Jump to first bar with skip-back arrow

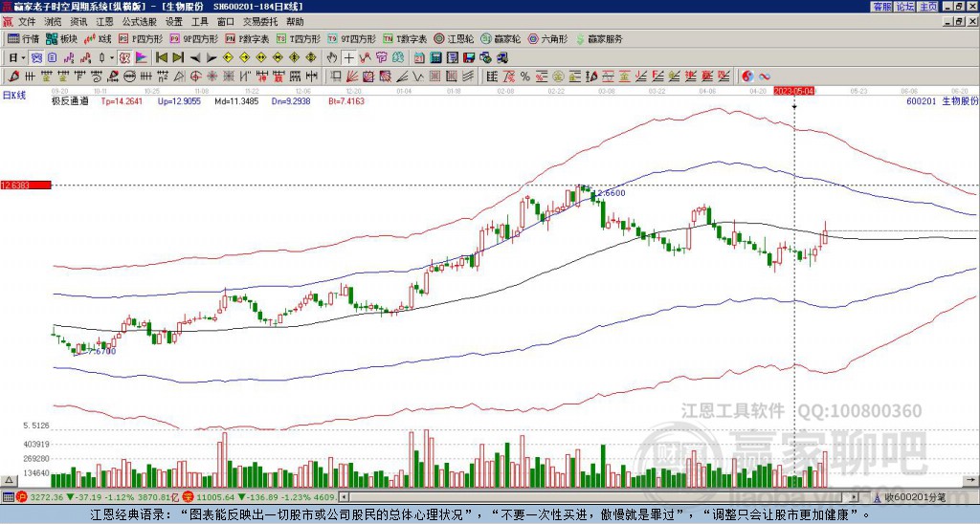(161, 58)
